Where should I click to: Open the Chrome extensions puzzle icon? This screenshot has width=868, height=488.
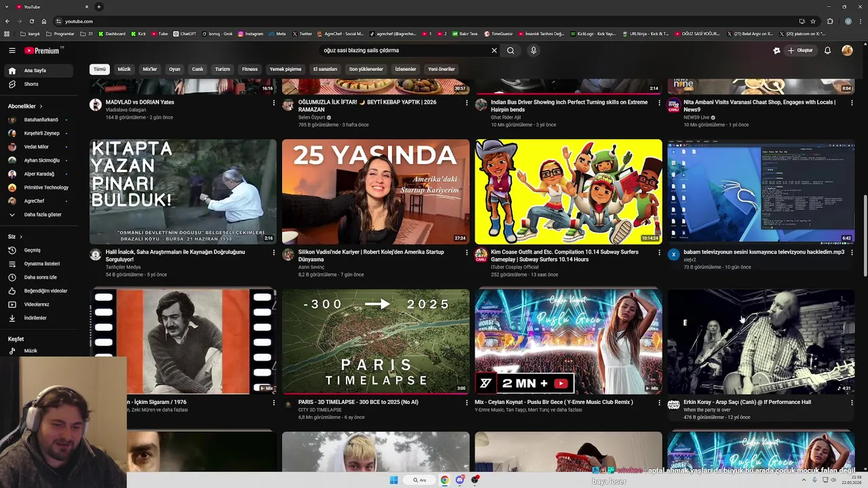(830, 21)
